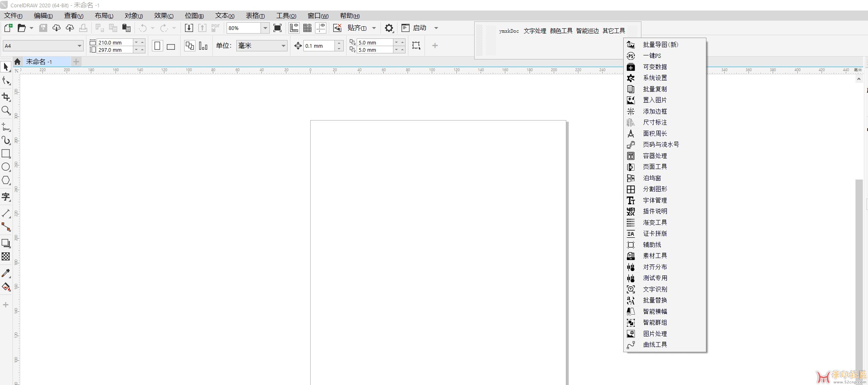Viewport: 868px width, 385px height.
Task: Click the ymxkDoc toolbar button
Action: [509, 31]
